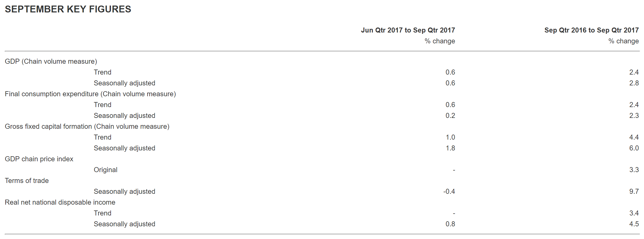Click the 4.5 disposable income annual value
The image size is (644, 239).
click(x=634, y=224)
